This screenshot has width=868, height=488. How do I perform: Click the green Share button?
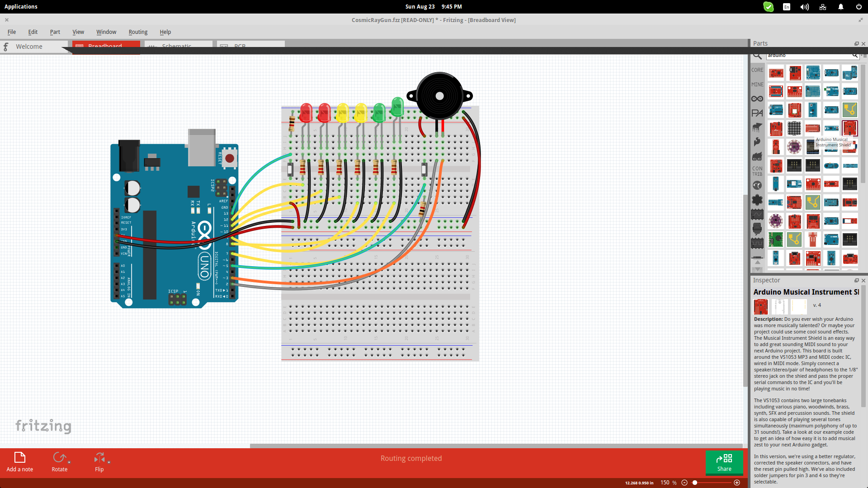724,462
